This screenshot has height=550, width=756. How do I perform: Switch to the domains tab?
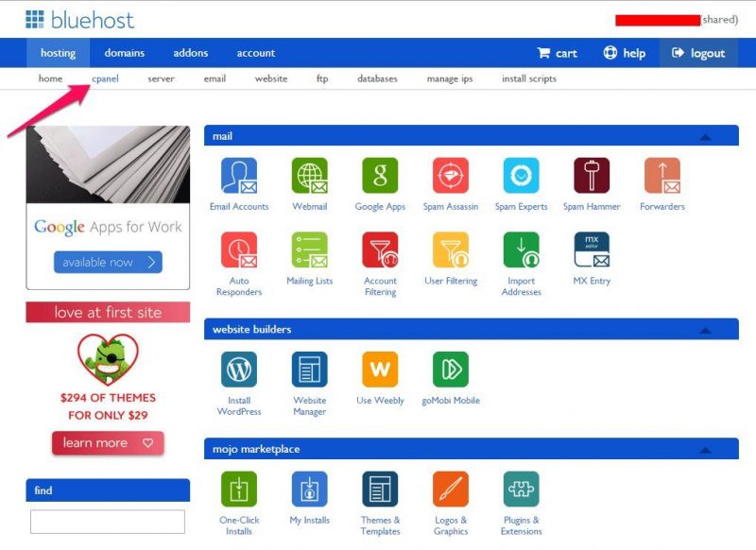point(124,53)
